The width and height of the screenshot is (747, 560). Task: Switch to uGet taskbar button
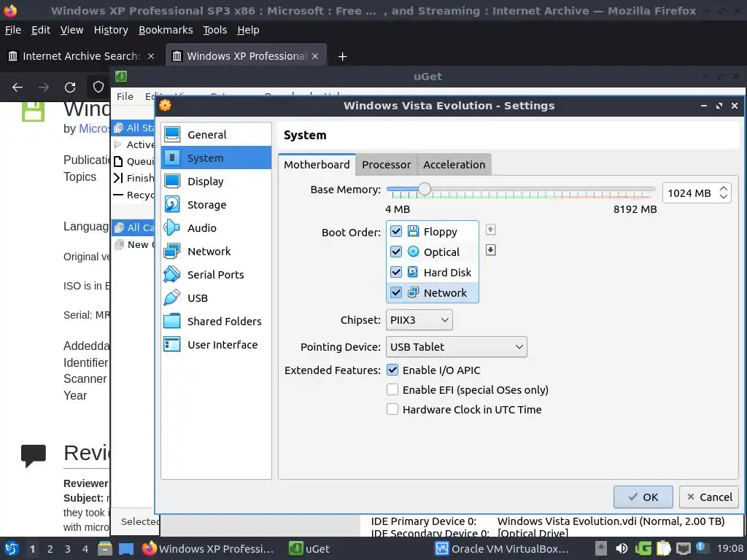[309, 548]
